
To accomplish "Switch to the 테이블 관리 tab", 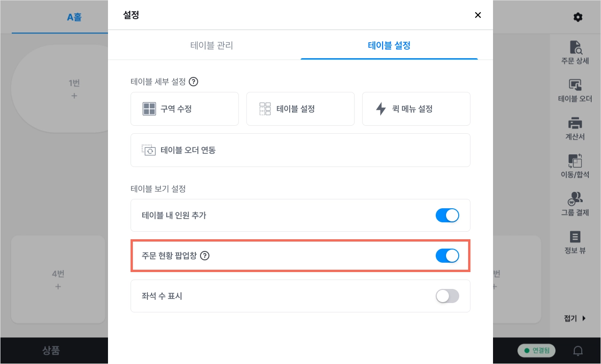I will 212,45.
